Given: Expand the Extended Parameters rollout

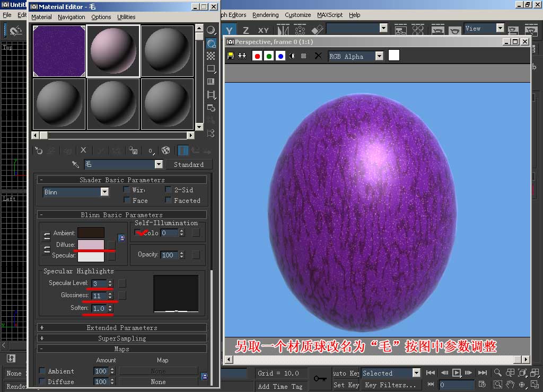Looking at the screenshot, I should point(122,327).
